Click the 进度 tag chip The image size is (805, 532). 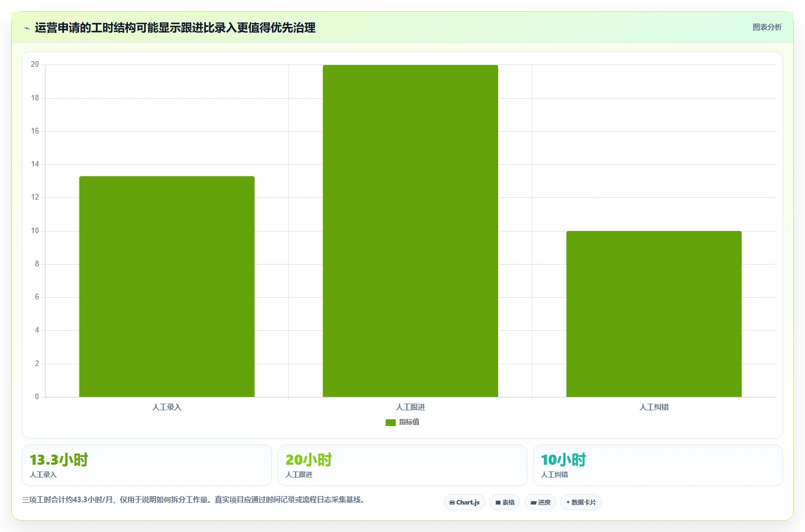540,502
